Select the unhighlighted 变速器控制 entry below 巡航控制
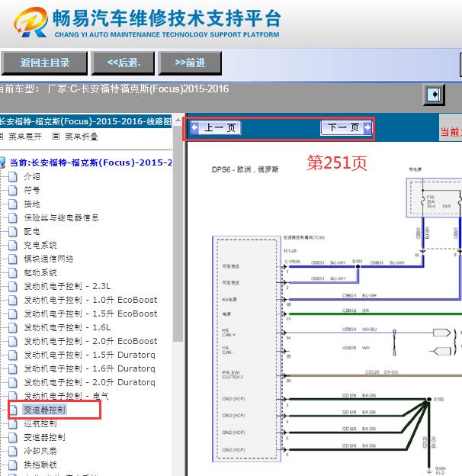Screen dimensions: 462x476 click(44, 437)
